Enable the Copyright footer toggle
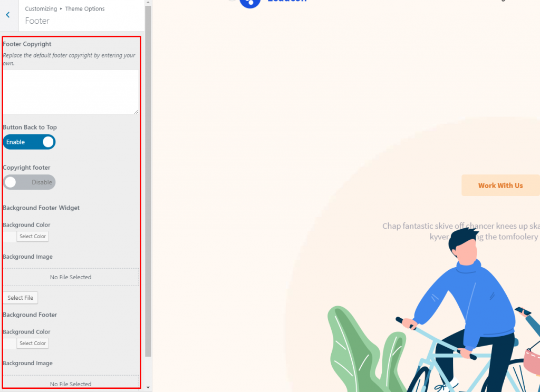540x392 pixels. click(30, 182)
